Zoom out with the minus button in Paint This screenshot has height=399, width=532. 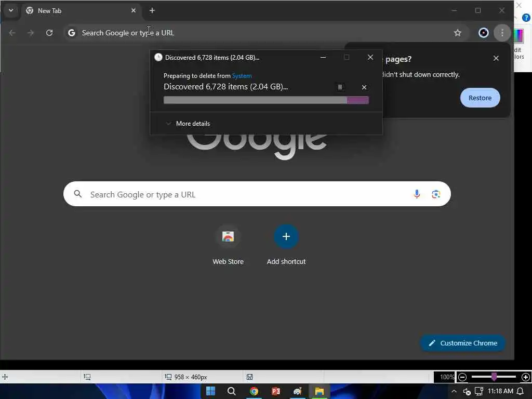click(x=462, y=377)
